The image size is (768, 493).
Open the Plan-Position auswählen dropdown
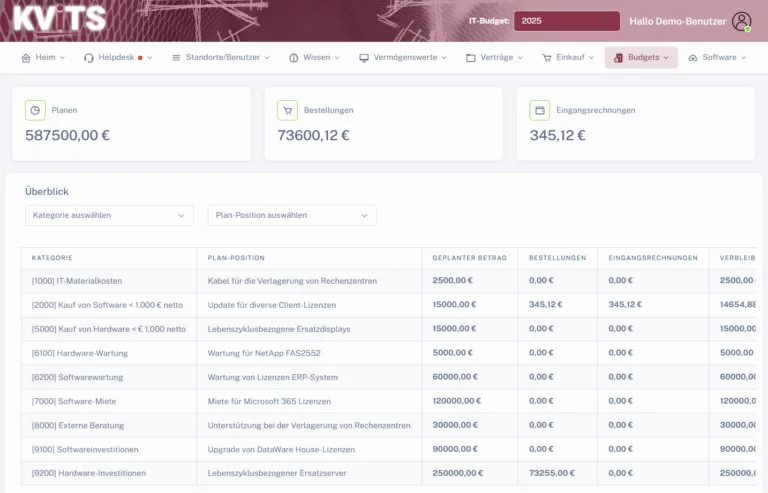[291, 215]
